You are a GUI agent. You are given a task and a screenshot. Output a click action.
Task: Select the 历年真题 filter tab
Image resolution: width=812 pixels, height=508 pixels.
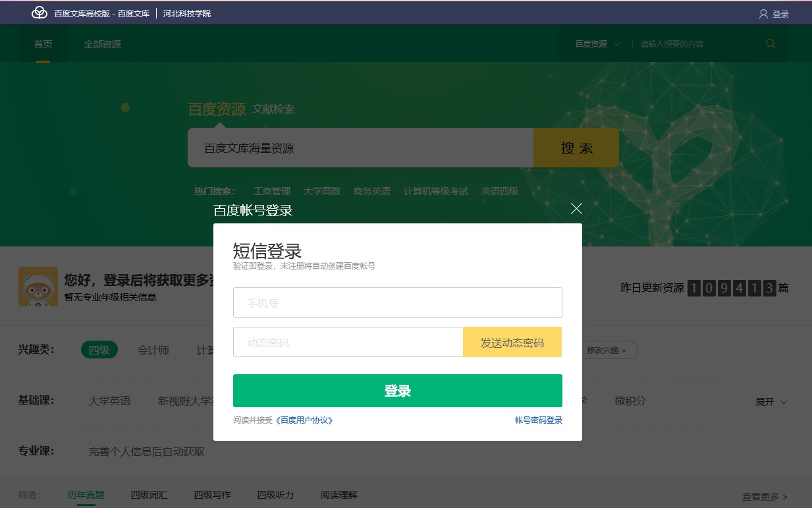pos(86,495)
